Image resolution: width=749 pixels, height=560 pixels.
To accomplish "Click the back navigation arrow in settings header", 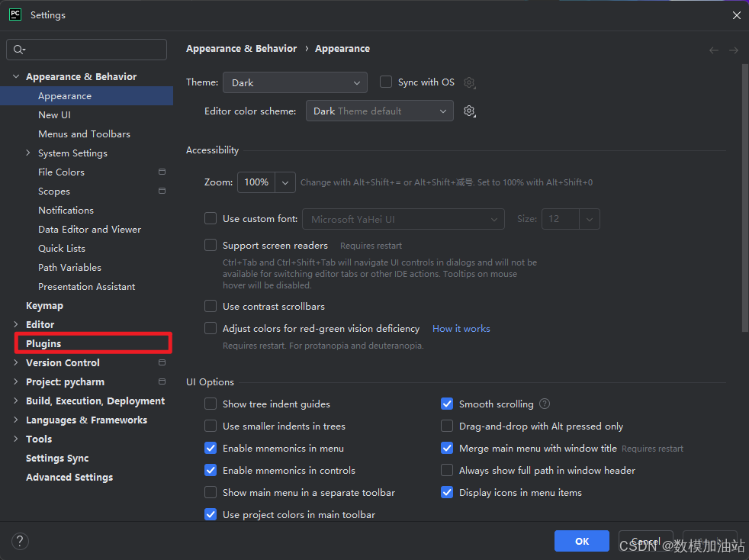I will [714, 50].
